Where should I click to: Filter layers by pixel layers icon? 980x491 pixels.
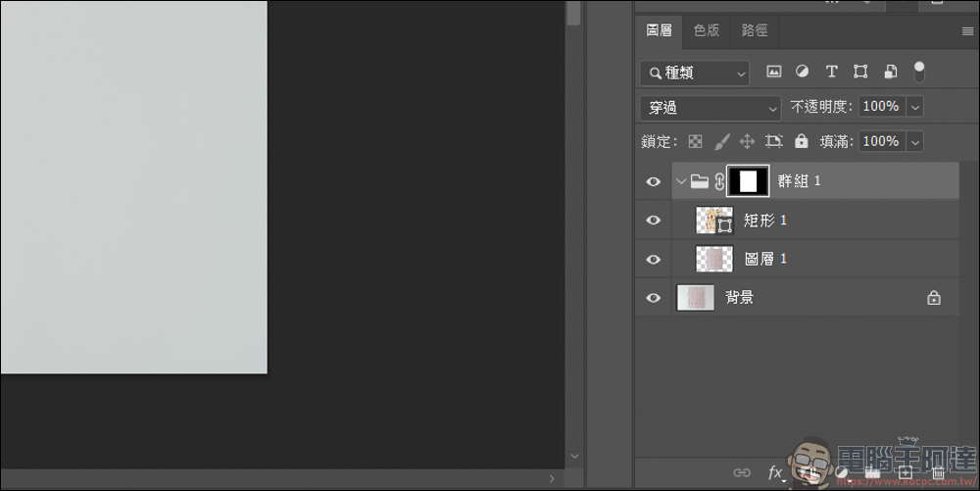(774, 72)
